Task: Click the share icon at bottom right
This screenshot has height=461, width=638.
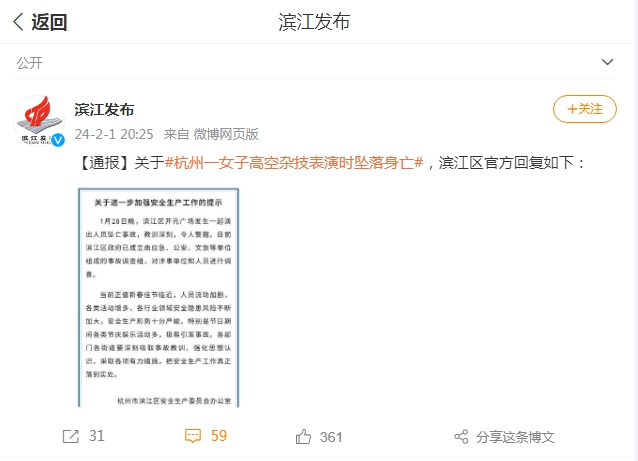Action: [x=461, y=437]
